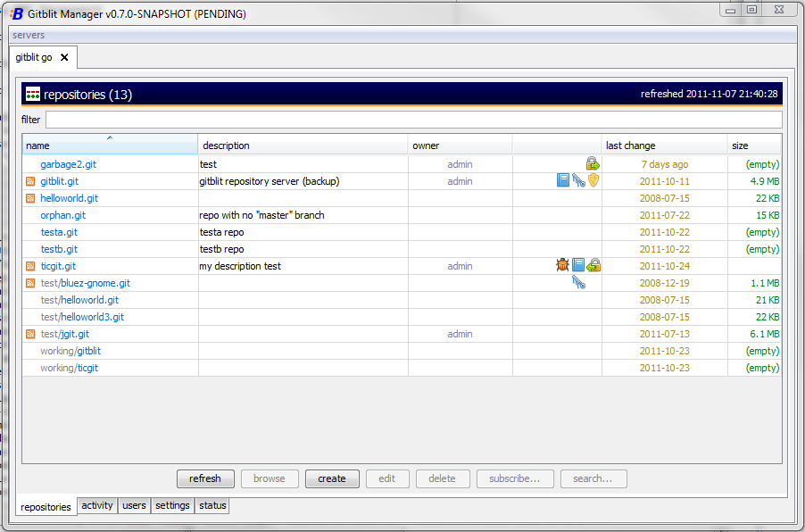Image resolution: width=805 pixels, height=532 pixels.
Task: Maximize the Gitblit Manager window
Action: (751, 9)
